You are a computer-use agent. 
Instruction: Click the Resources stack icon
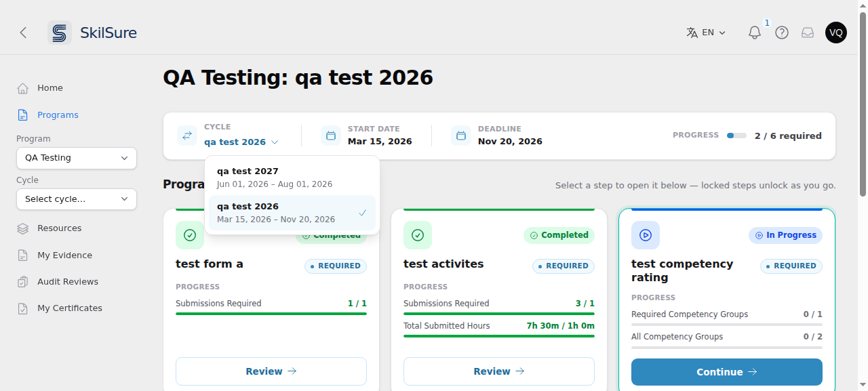[23, 228]
